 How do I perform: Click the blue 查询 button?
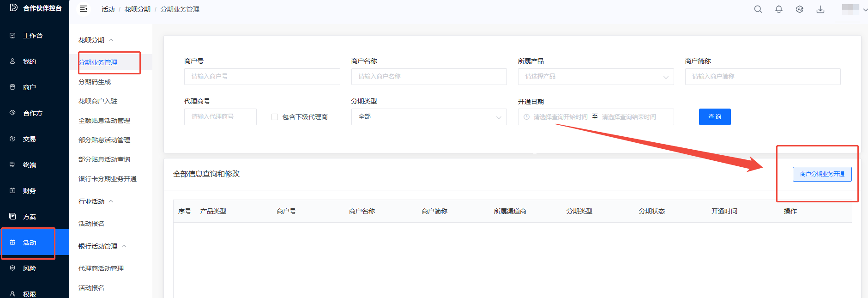pyautogui.click(x=714, y=117)
